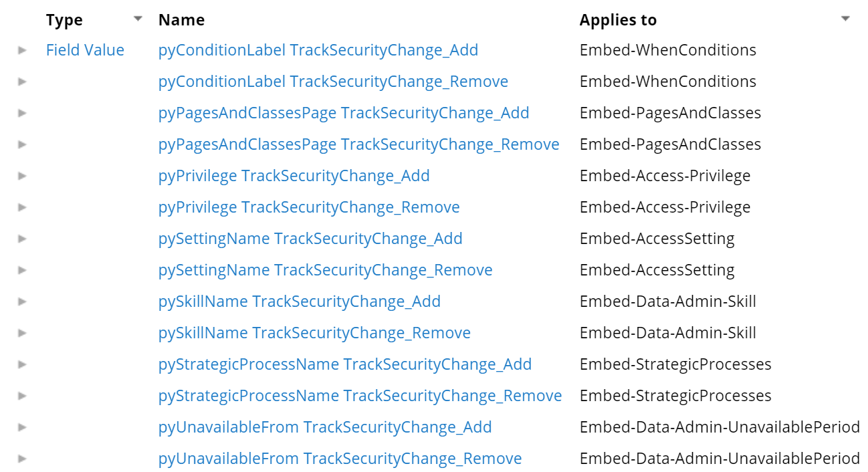Expand the pyConditionLabel TrackSecurityChange_Remove row
868x472 pixels.
coord(22,82)
